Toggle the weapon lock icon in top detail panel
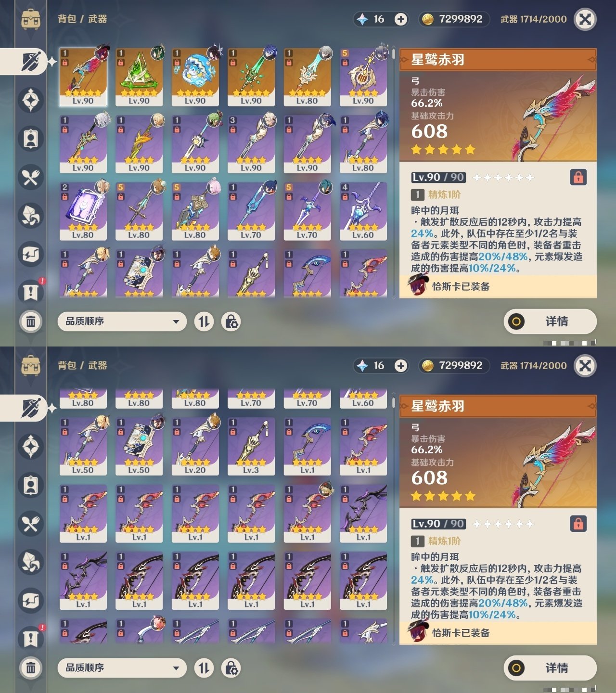The height and width of the screenshot is (693, 616). click(x=578, y=177)
